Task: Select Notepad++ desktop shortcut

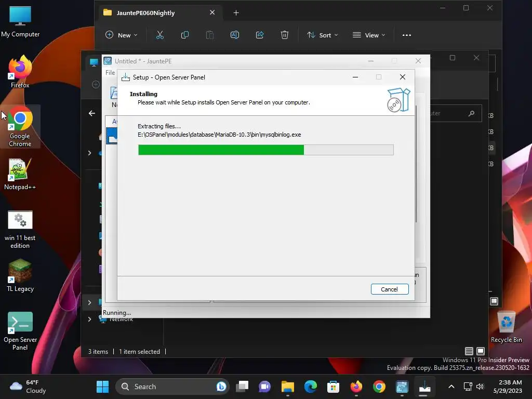Action: 20,174
